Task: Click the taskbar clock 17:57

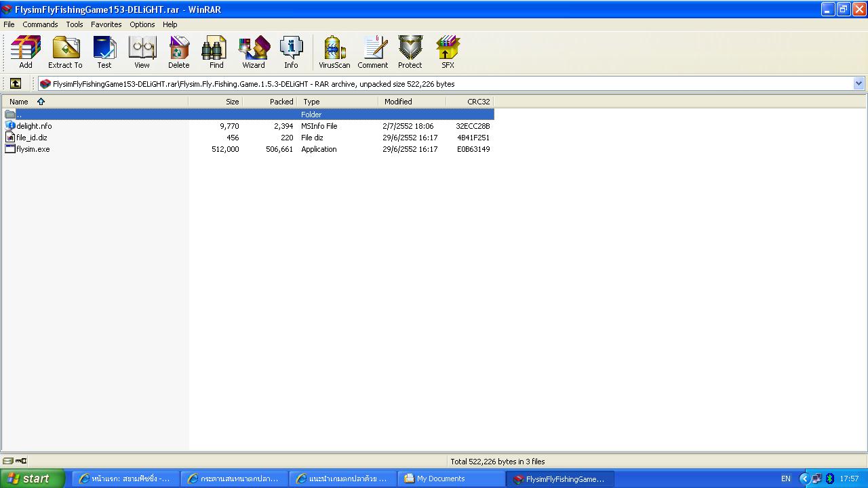Action: coord(849,479)
